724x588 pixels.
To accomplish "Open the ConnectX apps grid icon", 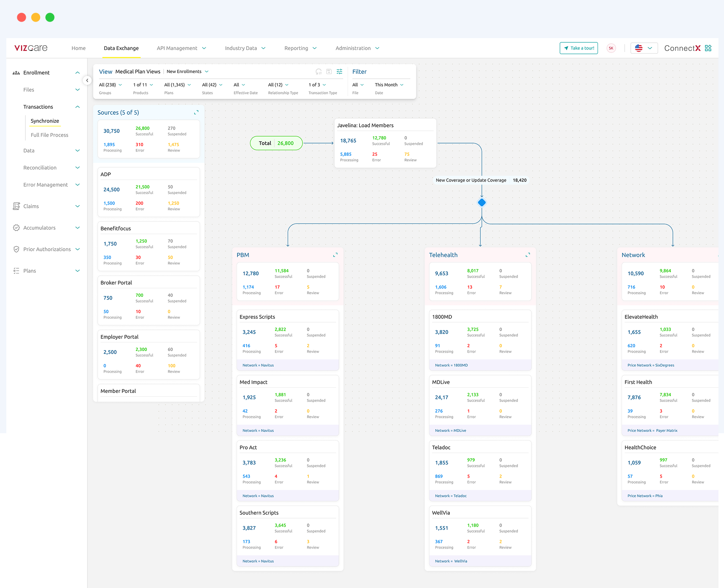I will click(x=708, y=48).
